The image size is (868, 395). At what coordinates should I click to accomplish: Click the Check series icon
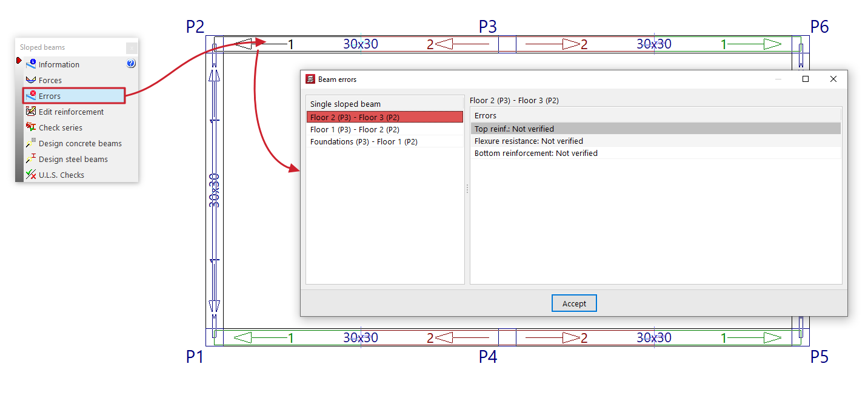pyautogui.click(x=31, y=127)
